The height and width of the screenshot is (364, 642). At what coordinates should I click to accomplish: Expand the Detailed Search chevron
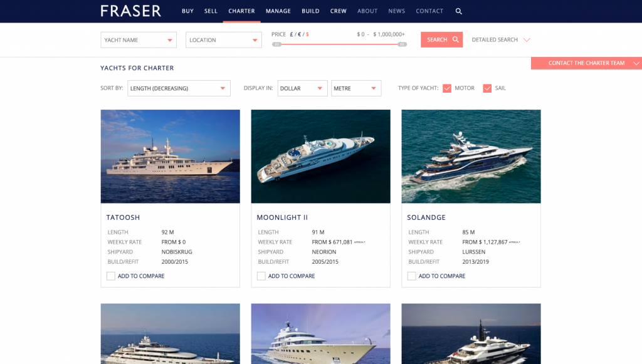pos(527,40)
